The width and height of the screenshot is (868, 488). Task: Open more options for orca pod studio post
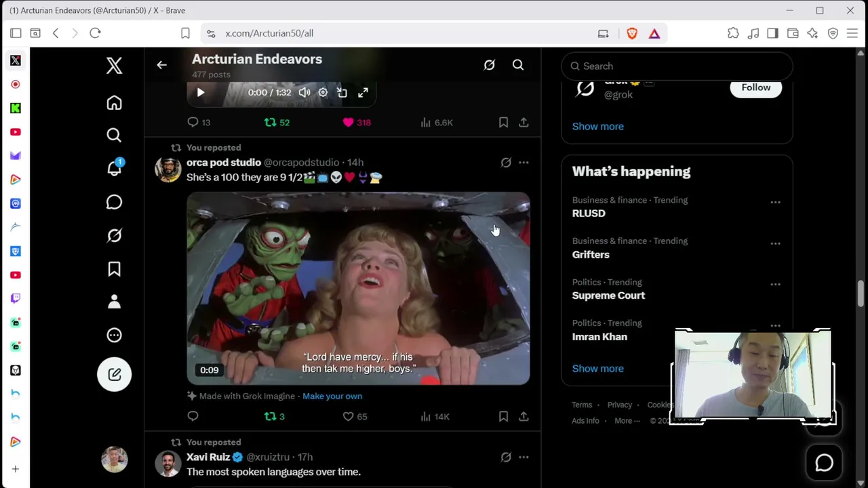pyautogui.click(x=524, y=163)
